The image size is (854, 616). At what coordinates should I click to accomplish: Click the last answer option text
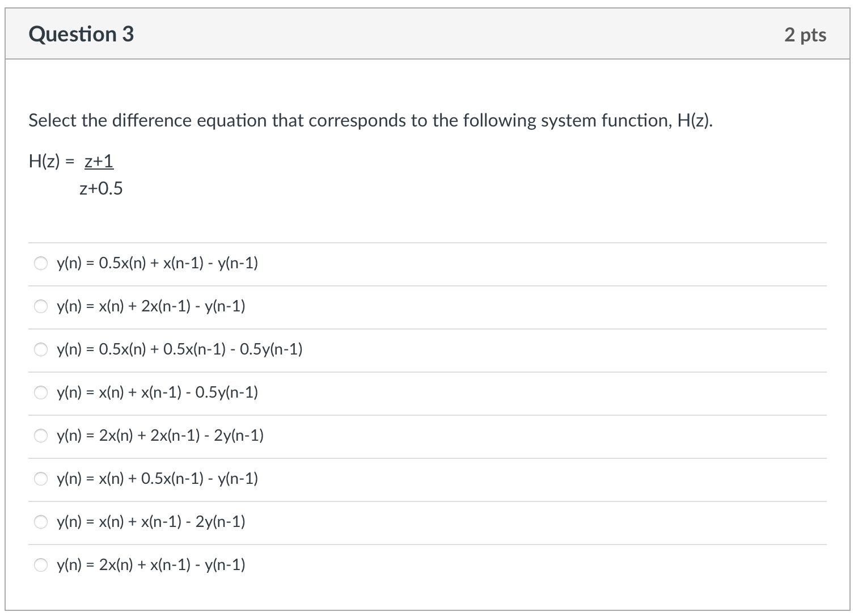point(150,564)
